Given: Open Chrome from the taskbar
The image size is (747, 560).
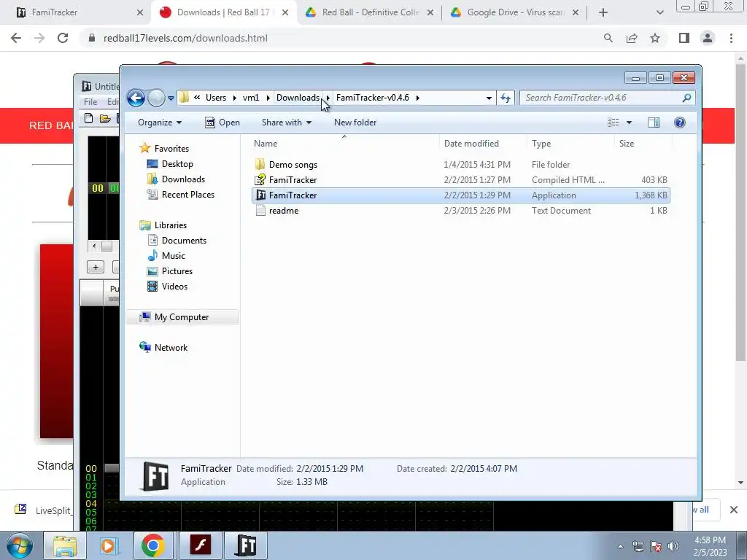Looking at the screenshot, I should [153, 545].
